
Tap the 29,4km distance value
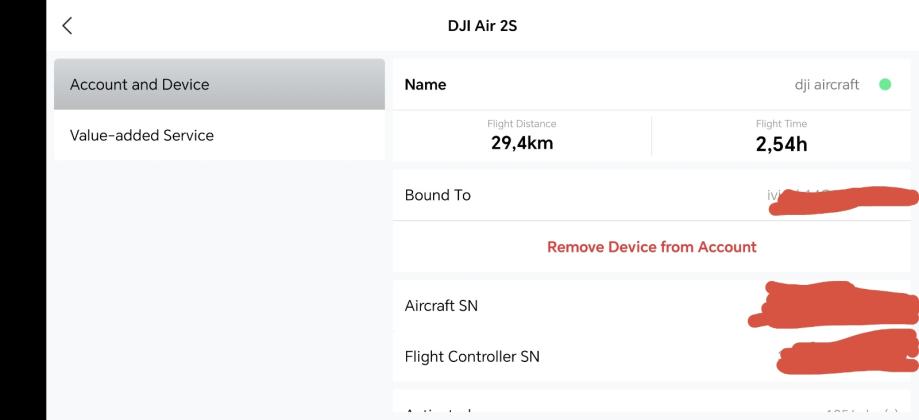click(522, 143)
